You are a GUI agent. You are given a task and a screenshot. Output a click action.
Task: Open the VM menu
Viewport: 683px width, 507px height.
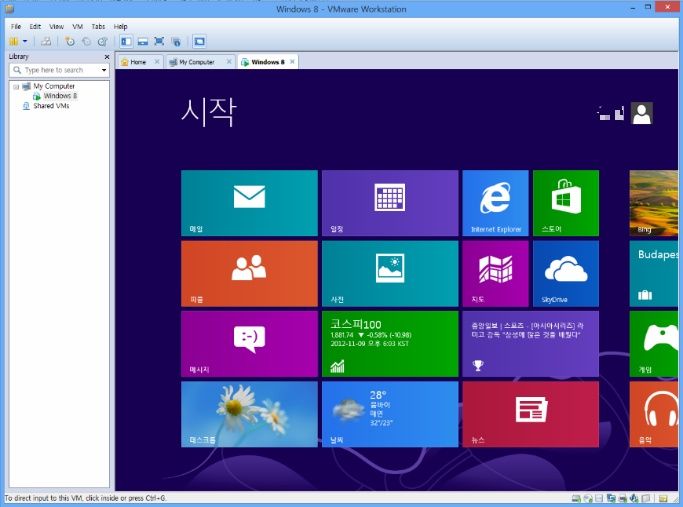(x=78, y=26)
